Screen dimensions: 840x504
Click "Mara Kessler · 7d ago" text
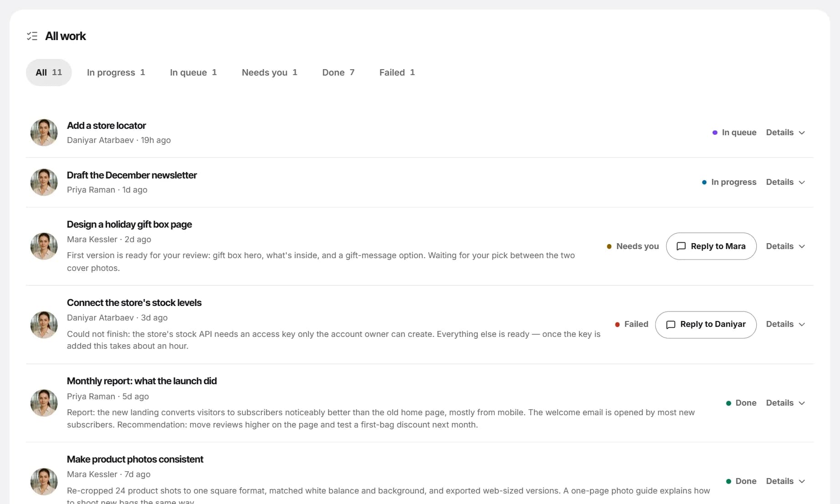point(108,474)
